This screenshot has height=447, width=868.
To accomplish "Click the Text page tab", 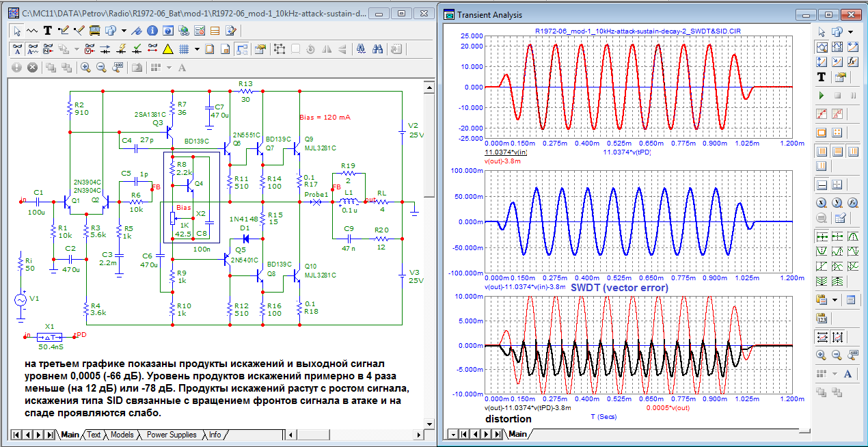I will [94, 435].
